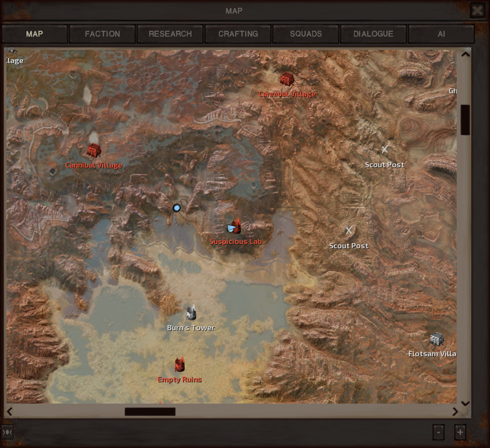
Task: Click the upper Scout Post cross marker
Action: pyautogui.click(x=385, y=149)
